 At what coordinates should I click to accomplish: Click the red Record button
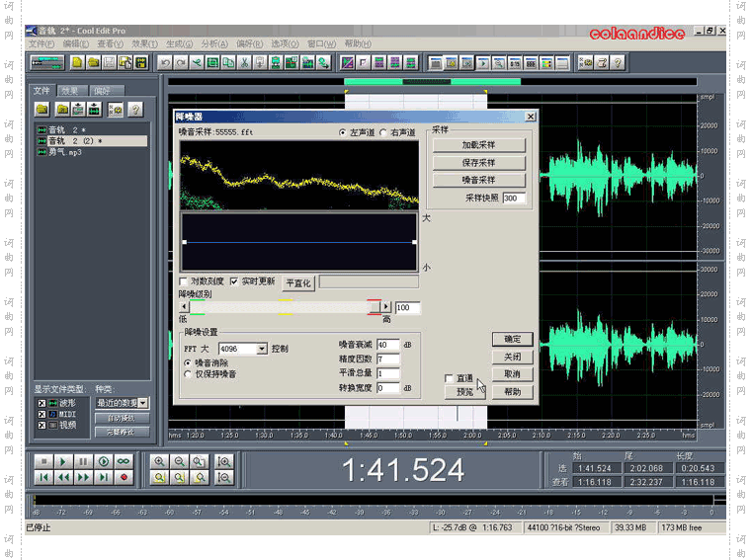coord(124,477)
